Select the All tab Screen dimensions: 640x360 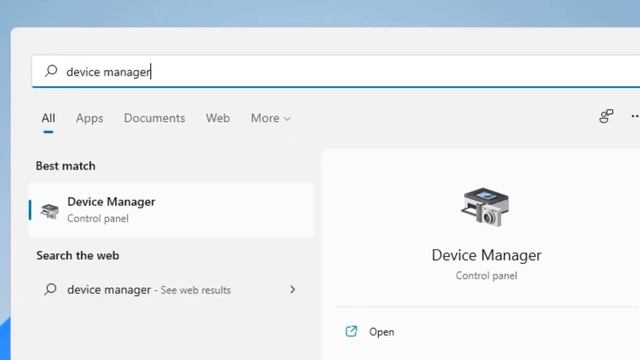pyautogui.click(x=48, y=118)
